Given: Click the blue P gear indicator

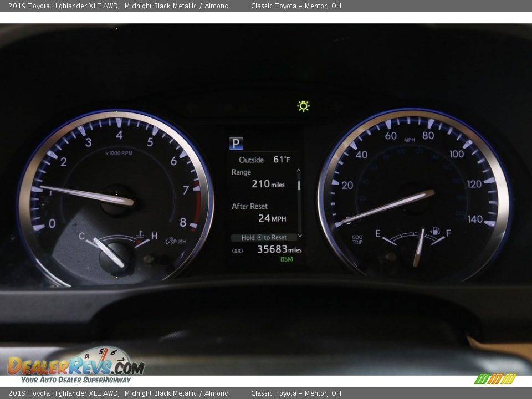Looking at the screenshot, I should (x=236, y=144).
